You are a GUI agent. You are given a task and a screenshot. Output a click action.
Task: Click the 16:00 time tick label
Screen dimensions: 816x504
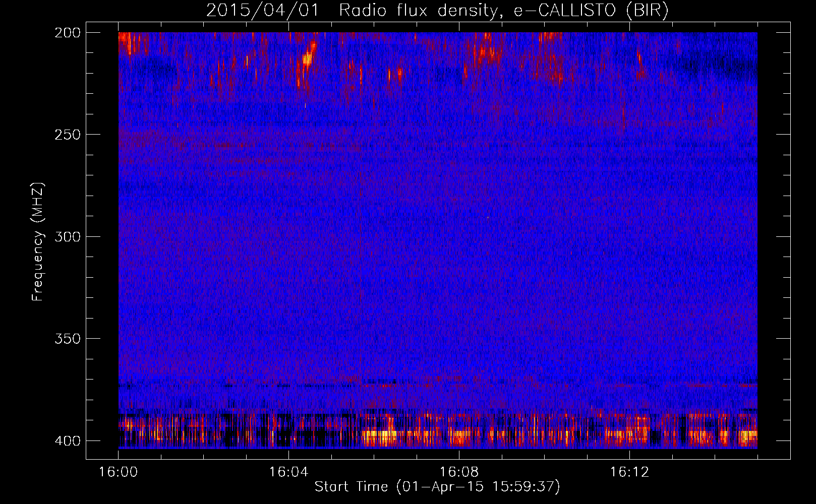point(119,472)
